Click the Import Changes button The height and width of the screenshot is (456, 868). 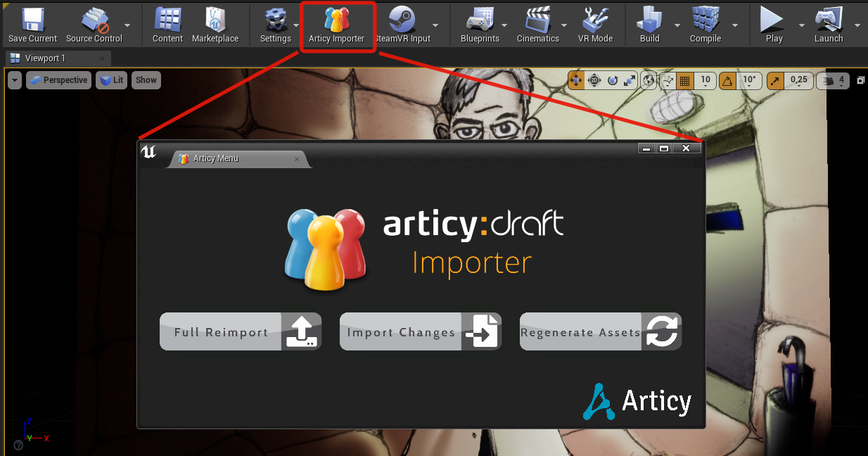tap(421, 331)
